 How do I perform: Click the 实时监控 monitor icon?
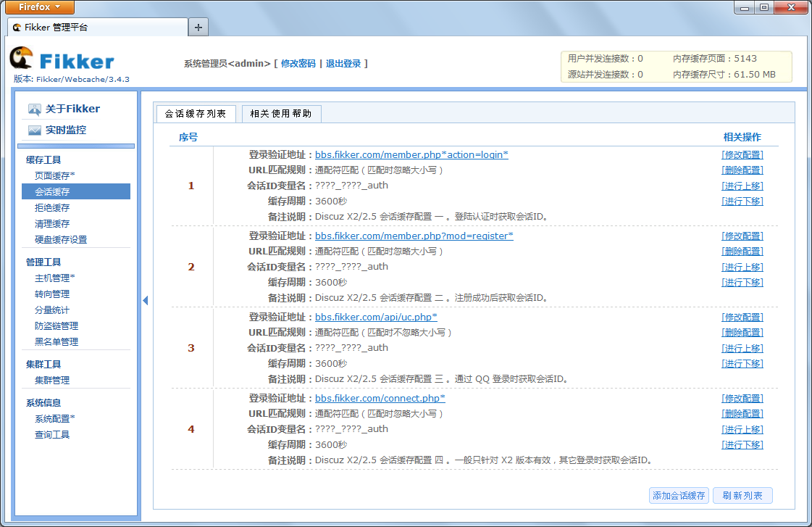tap(35, 130)
